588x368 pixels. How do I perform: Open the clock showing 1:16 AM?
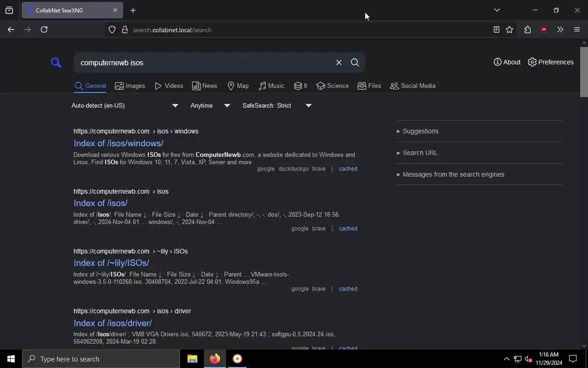point(549,359)
